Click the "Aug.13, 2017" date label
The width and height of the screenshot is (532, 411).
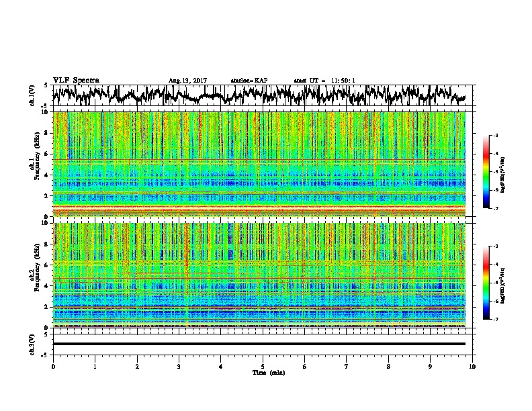coord(187,81)
